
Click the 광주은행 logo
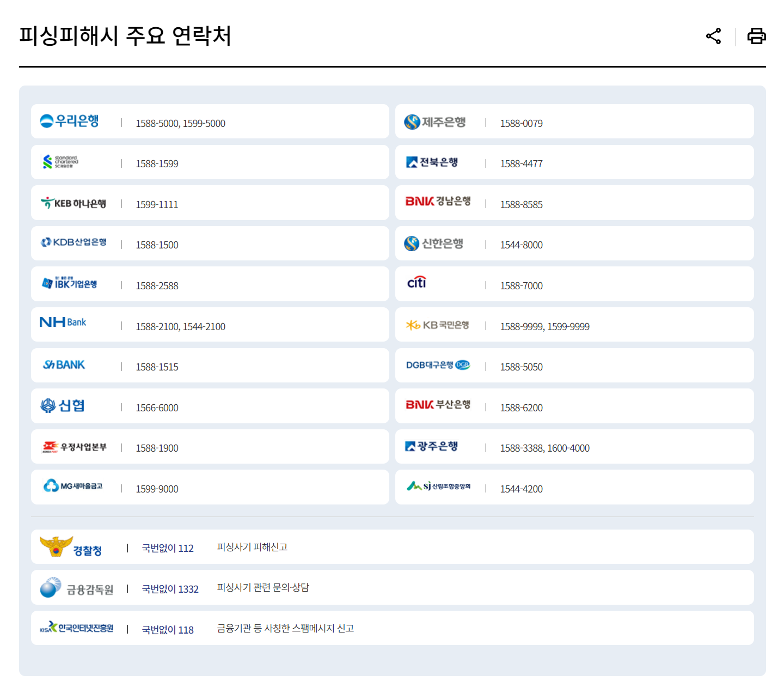pos(432,446)
